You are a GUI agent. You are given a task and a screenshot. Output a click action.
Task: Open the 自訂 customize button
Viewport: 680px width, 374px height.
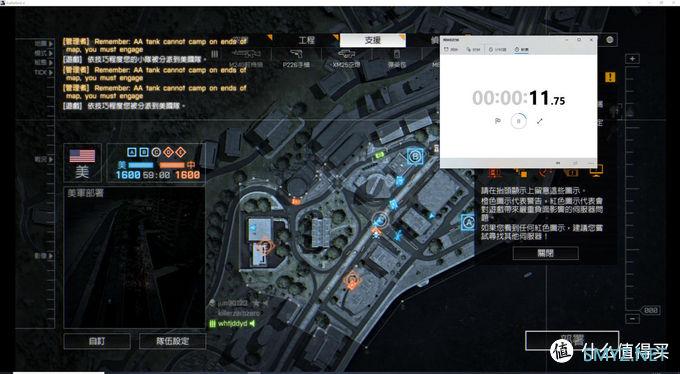pyautogui.click(x=97, y=341)
